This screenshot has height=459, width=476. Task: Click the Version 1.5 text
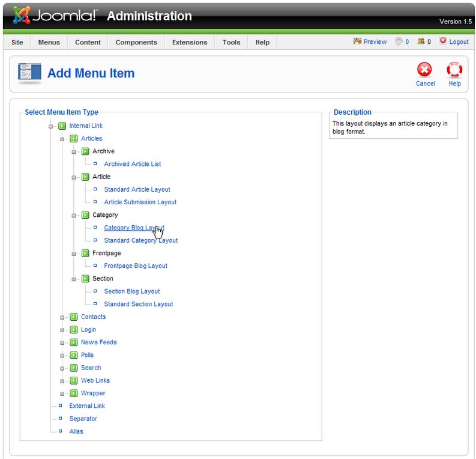456,22
